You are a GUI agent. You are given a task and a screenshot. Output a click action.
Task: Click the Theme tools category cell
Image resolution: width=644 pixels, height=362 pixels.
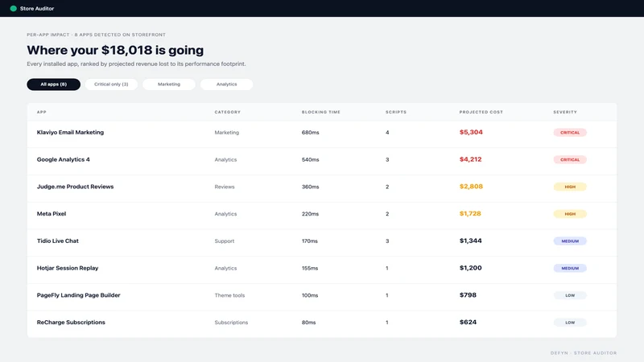point(229,295)
